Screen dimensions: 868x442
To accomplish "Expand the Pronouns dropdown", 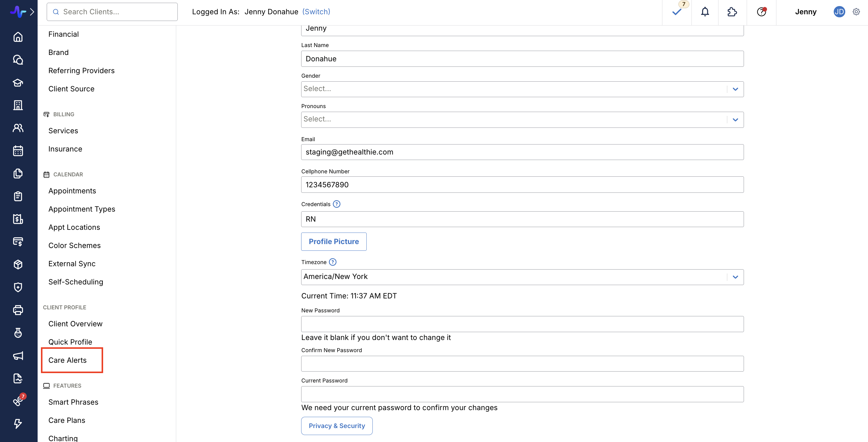I will (x=522, y=119).
